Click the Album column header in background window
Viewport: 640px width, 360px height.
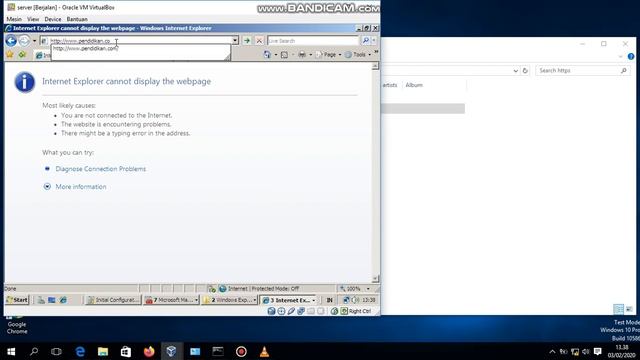click(x=414, y=85)
